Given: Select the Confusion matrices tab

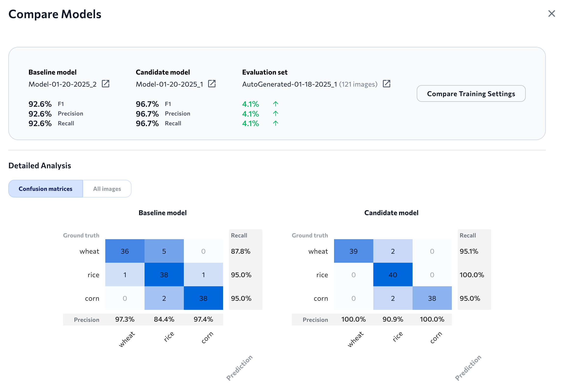Looking at the screenshot, I should [45, 189].
